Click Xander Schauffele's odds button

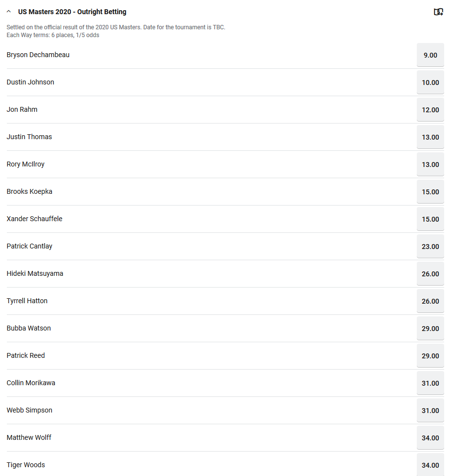click(430, 219)
